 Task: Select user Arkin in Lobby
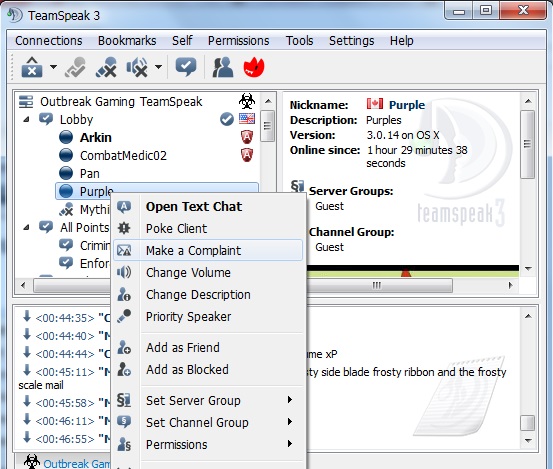[x=96, y=138]
